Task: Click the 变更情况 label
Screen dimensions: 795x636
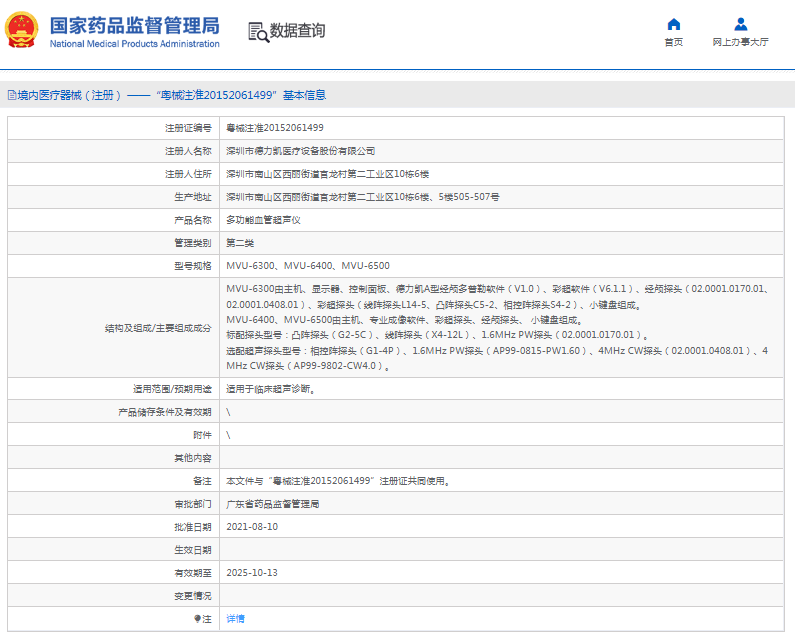Action: click(193, 596)
